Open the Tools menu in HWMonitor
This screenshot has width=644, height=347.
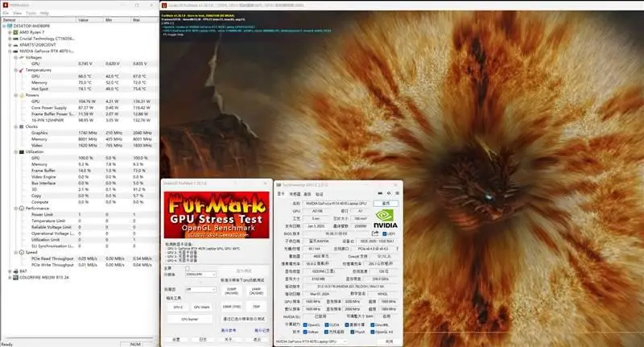pyautogui.click(x=30, y=13)
